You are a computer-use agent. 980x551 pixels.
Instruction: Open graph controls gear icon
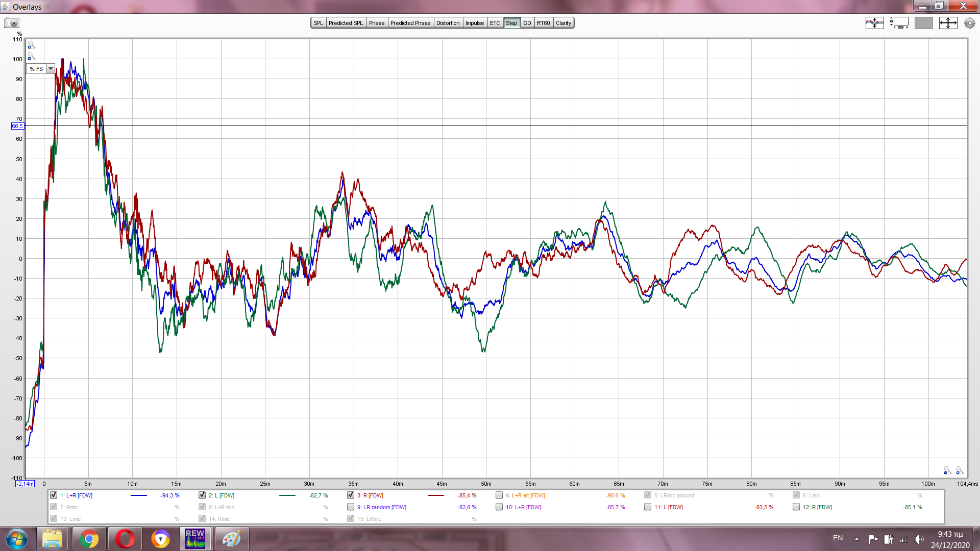click(x=969, y=23)
